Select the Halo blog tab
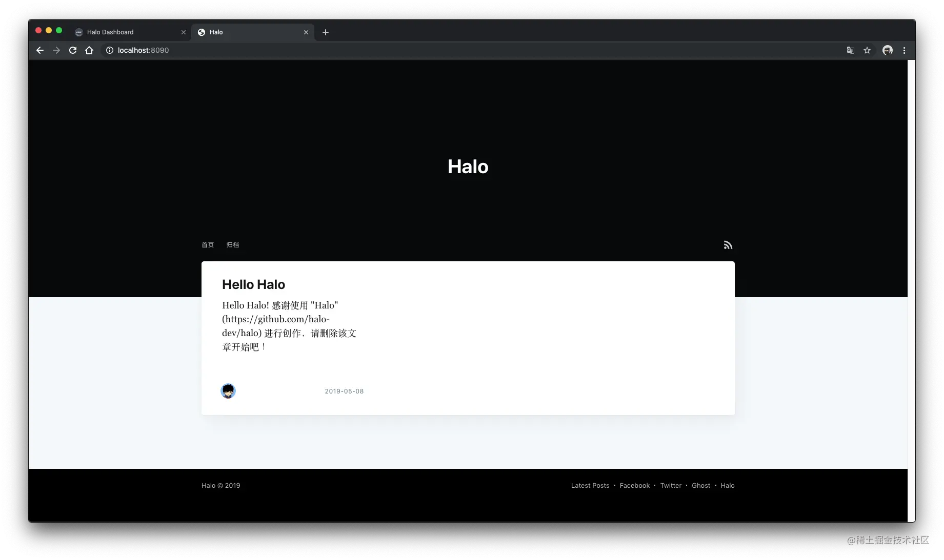 [x=253, y=32]
